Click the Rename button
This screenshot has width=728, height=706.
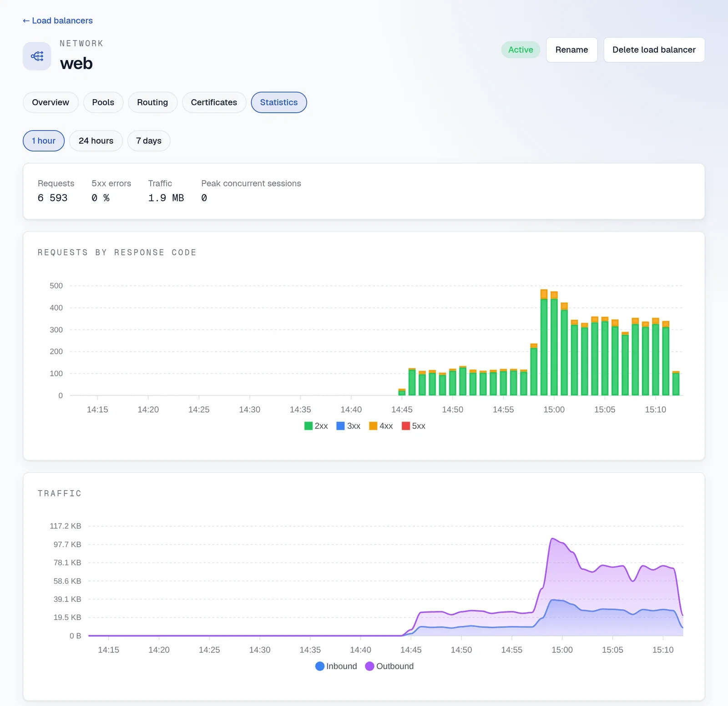click(x=571, y=50)
